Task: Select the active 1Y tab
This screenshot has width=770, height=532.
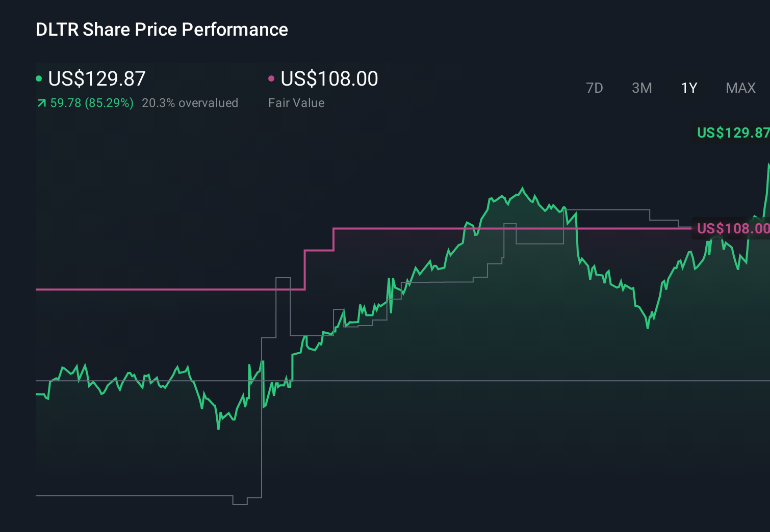Action: (x=689, y=88)
